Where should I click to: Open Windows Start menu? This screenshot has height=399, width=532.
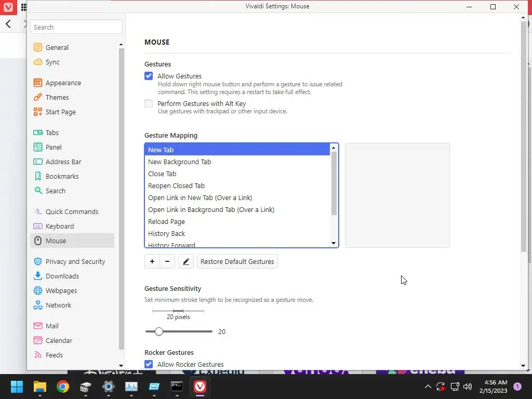point(17,387)
